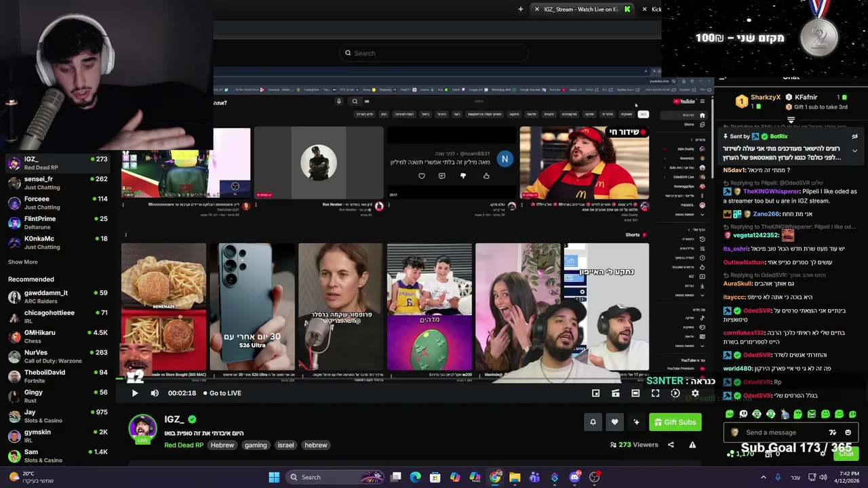Open OBS Studio from taskbar
Image resolution: width=868 pixels, height=488 pixels.
pos(594,477)
